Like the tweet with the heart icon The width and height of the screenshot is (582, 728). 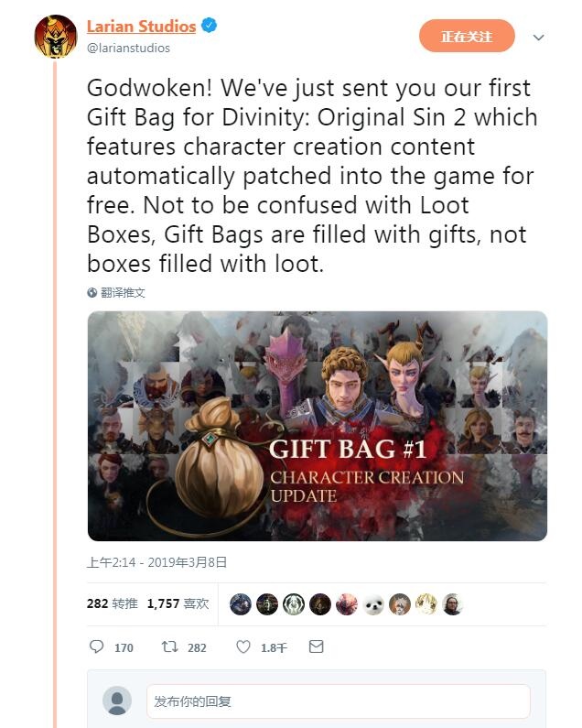(243, 647)
